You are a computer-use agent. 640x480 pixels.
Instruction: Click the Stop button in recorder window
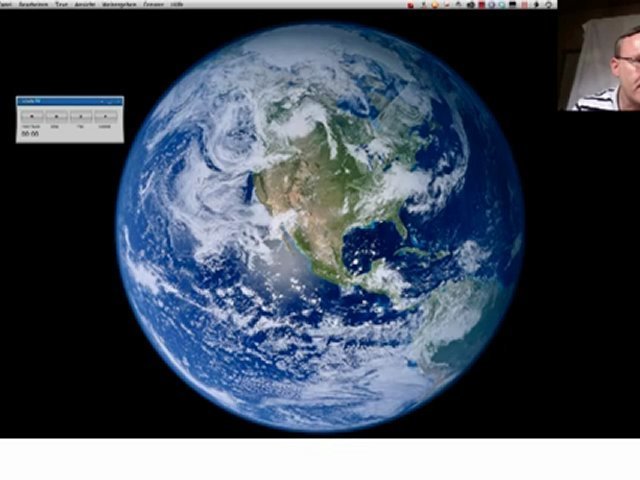(x=56, y=117)
